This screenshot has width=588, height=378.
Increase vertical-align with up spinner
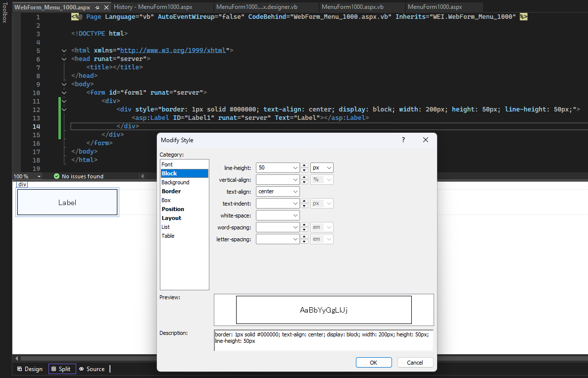click(304, 177)
